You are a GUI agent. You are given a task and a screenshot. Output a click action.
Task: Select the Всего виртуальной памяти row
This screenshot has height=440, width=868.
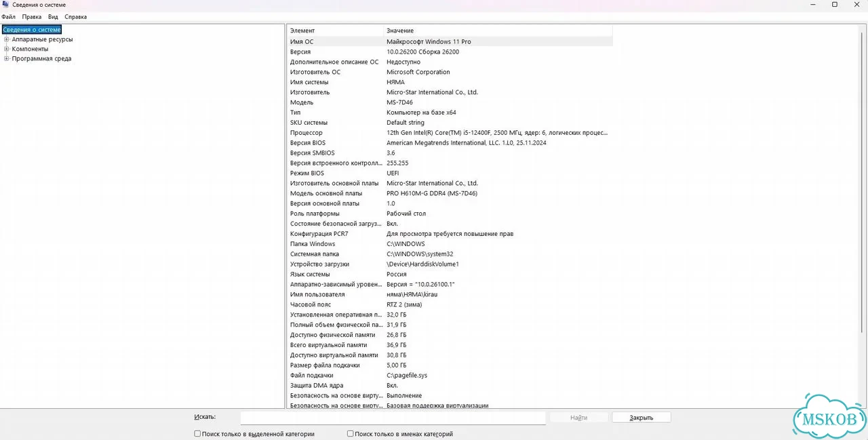(x=450, y=345)
